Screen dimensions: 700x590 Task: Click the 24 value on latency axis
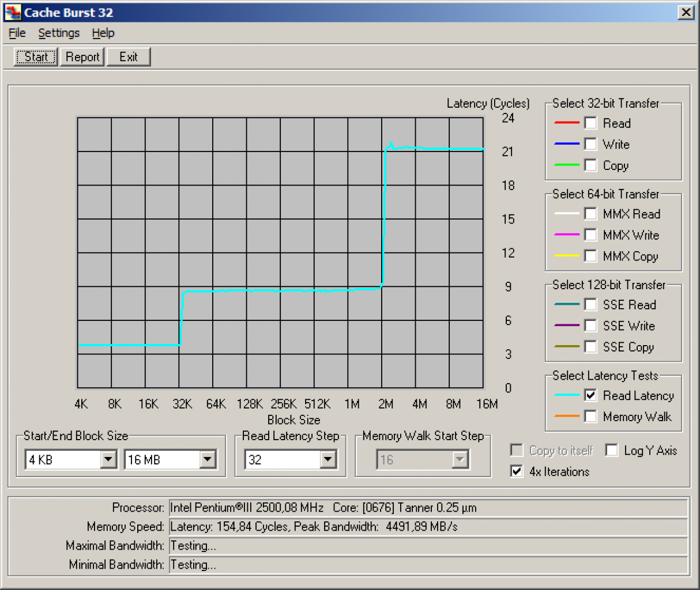click(x=508, y=118)
